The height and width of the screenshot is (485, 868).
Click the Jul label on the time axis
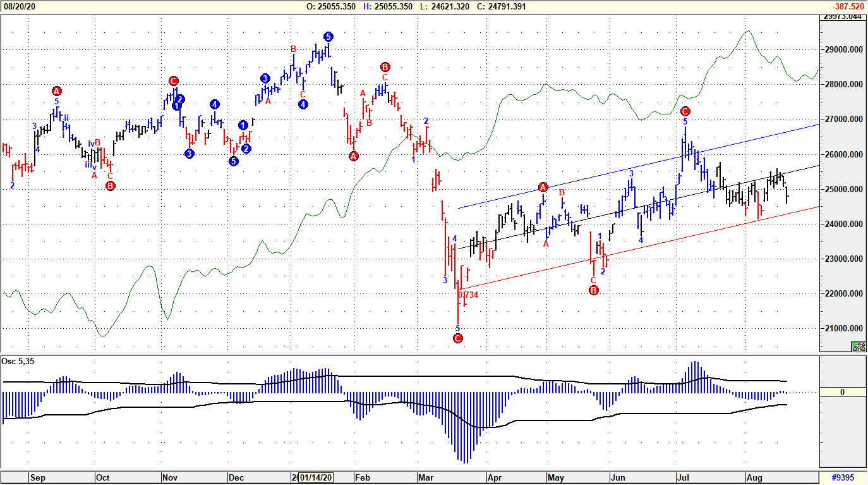(684, 477)
